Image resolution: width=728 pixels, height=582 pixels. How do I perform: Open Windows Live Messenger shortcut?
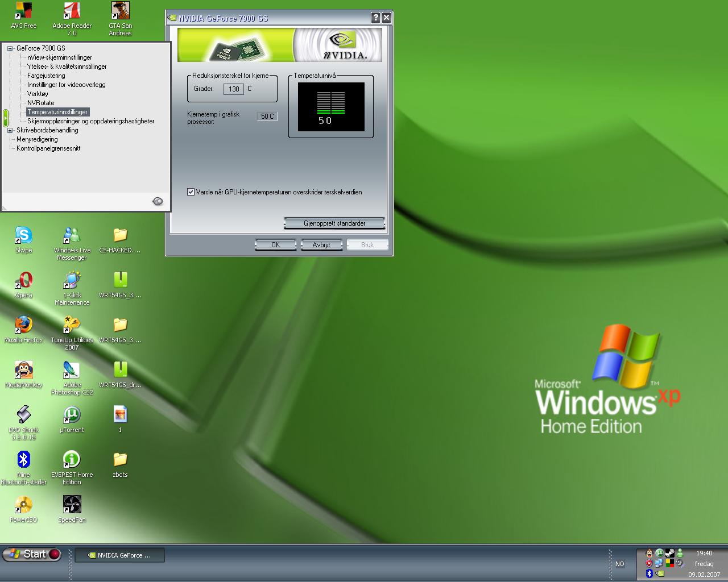point(72,235)
